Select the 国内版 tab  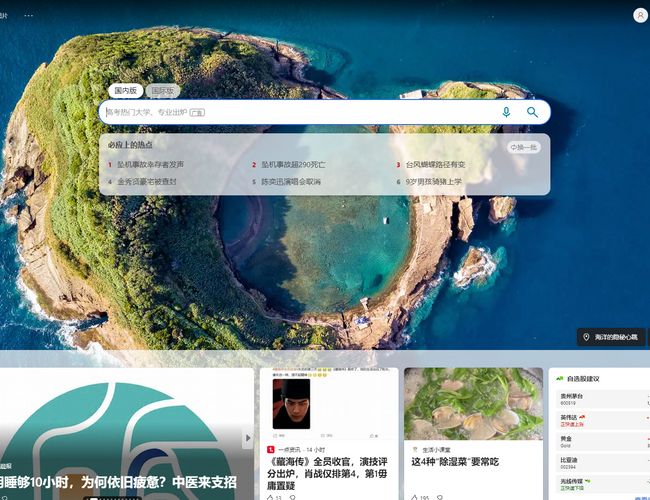[126, 90]
